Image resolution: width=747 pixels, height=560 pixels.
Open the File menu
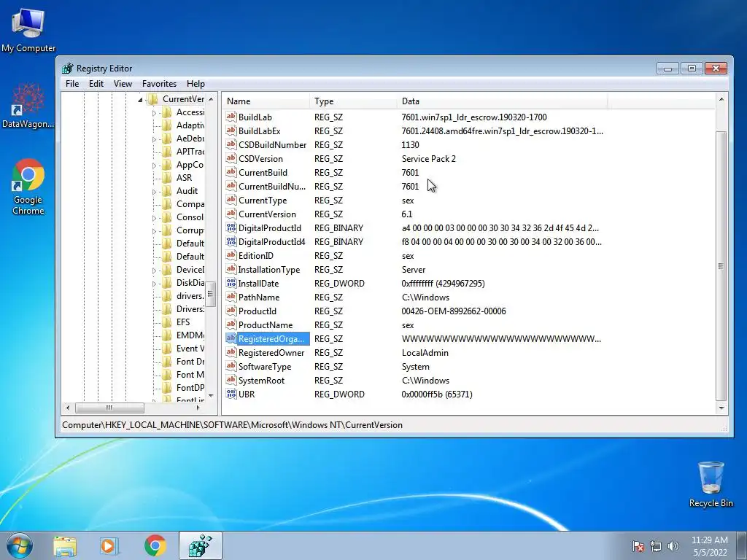point(72,84)
